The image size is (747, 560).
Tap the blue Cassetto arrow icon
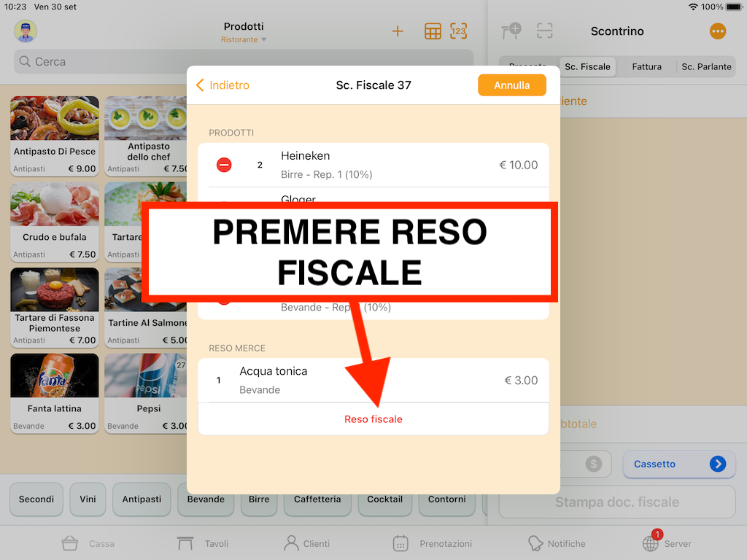click(x=718, y=463)
